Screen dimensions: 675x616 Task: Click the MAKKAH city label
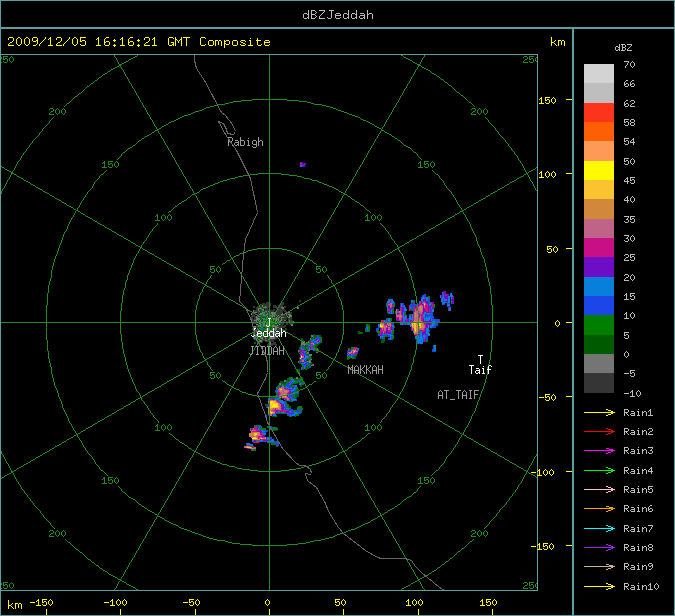point(365,370)
